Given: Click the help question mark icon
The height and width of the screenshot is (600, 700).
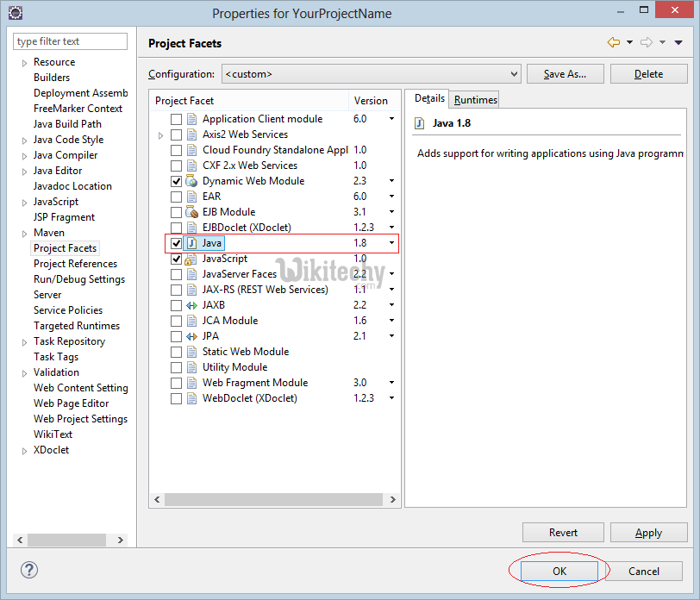Looking at the screenshot, I should [29, 570].
